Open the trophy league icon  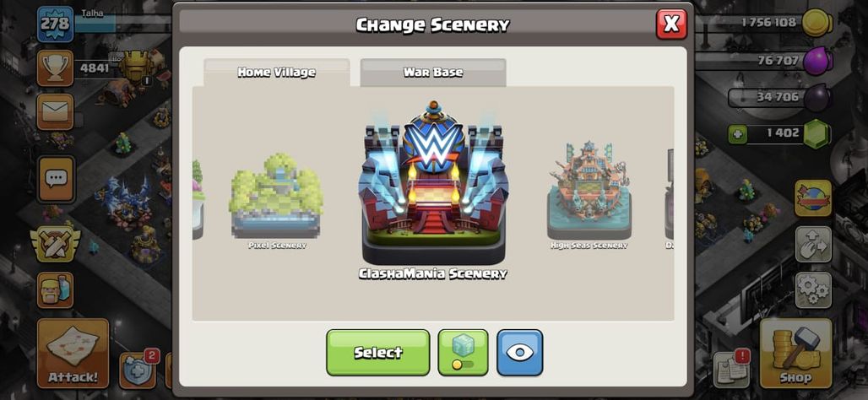coord(56,68)
